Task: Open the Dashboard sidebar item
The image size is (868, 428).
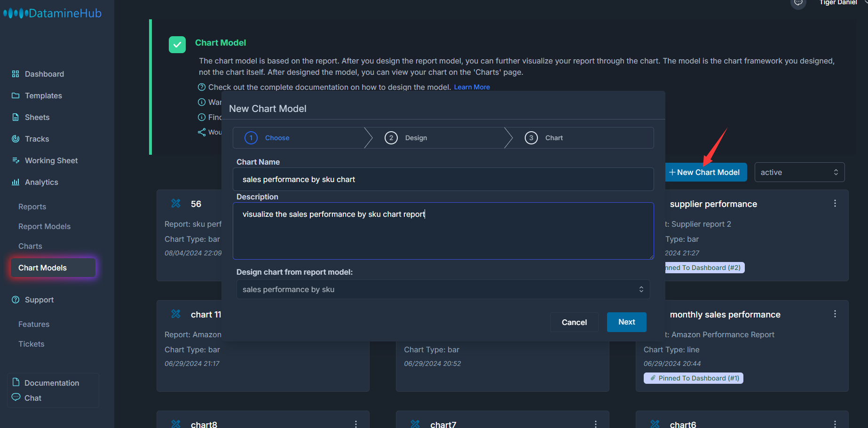Action: point(44,74)
